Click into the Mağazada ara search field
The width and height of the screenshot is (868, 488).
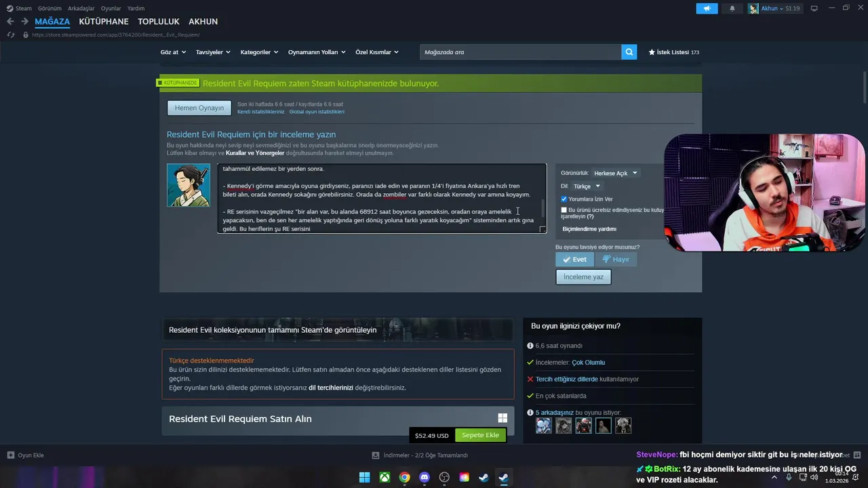click(x=520, y=52)
